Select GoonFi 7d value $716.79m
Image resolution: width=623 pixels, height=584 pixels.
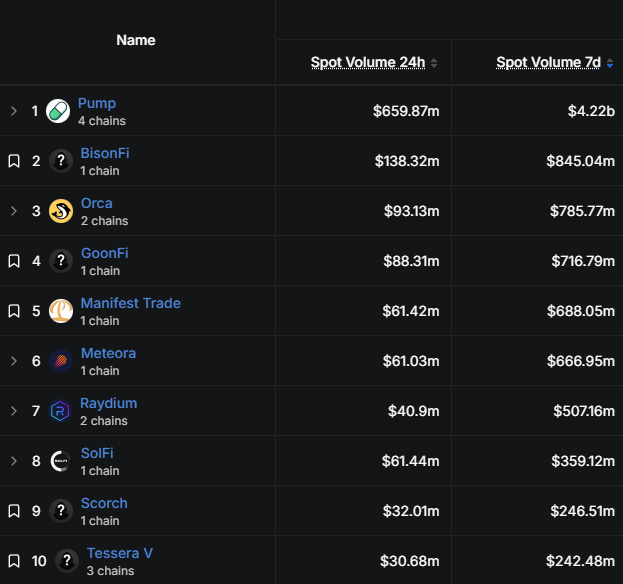(x=583, y=261)
